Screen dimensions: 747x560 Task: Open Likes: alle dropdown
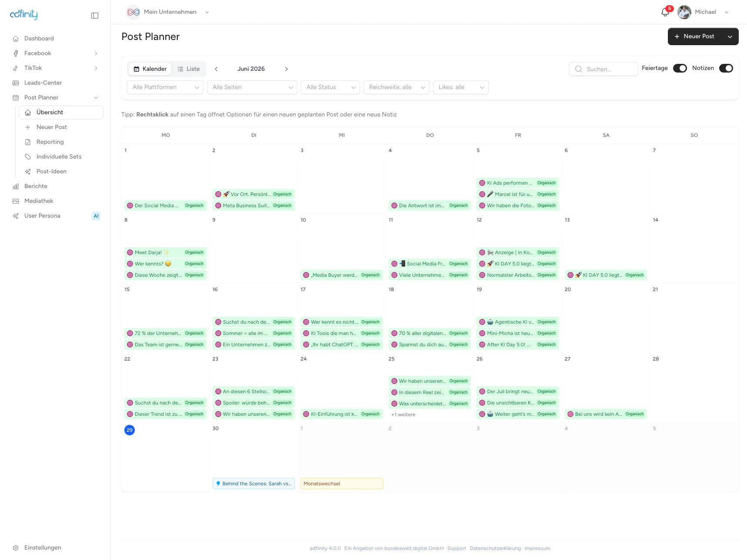click(461, 87)
